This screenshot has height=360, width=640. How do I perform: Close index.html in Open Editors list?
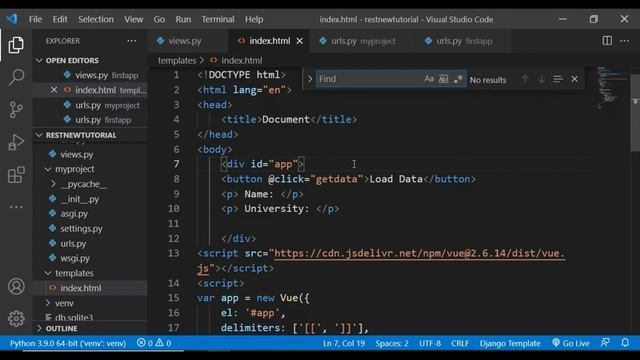[x=54, y=90]
